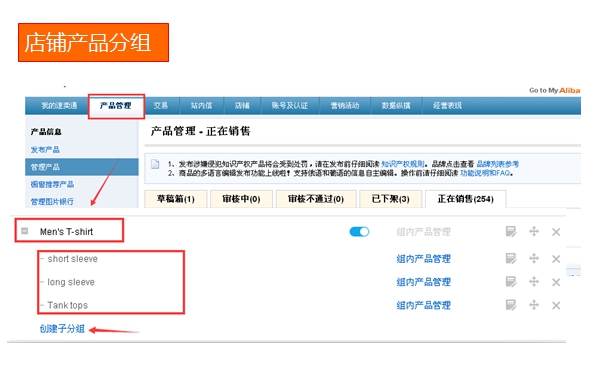Switch to the 审核中(0) tab
This screenshot has width=599, height=366.
[x=241, y=199]
